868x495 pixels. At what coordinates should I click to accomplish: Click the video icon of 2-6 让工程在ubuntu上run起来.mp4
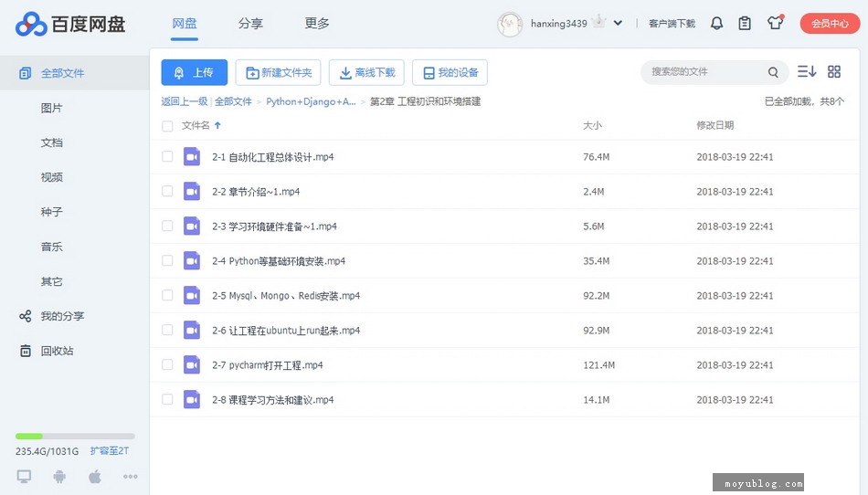192,331
